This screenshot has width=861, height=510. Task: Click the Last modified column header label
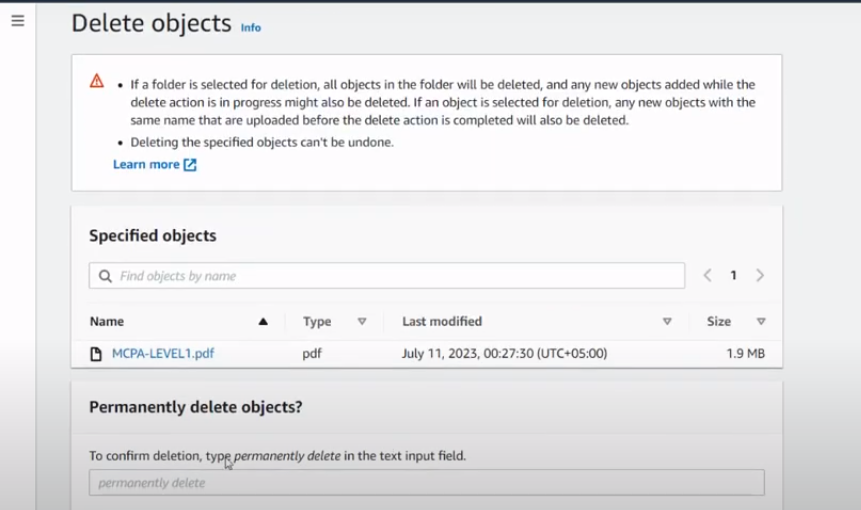tap(442, 322)
